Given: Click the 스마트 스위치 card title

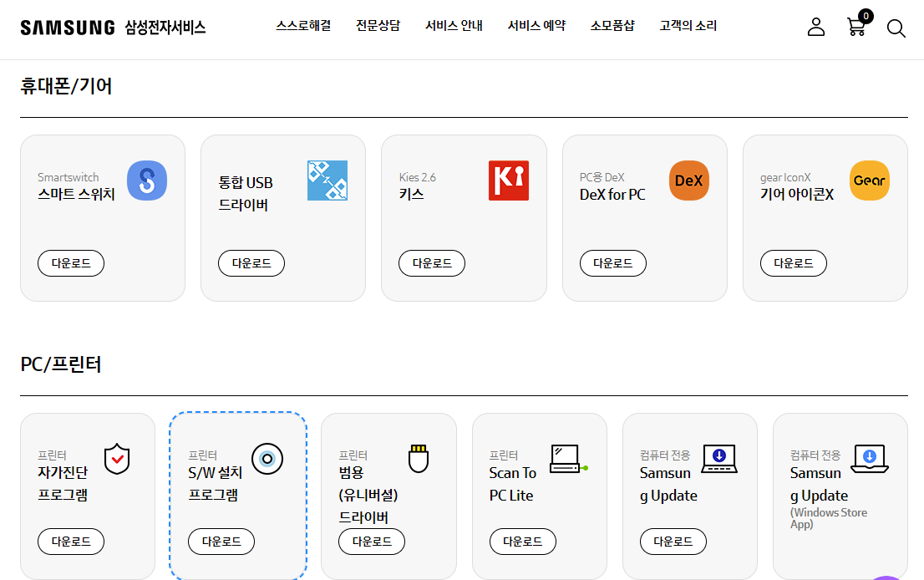Looking at the screenshot, I should (x=77, y=195).
